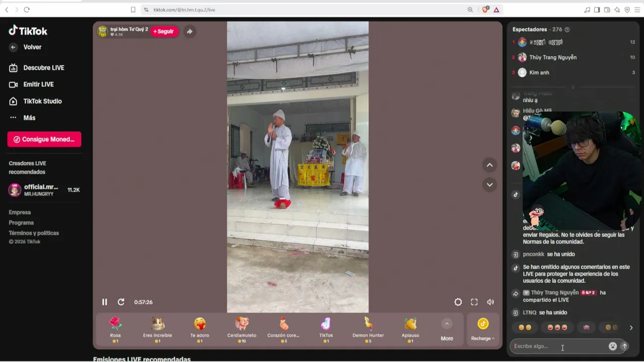Open TikTok Studio in sidebar

pyautogui.click(x=35, y=101)
